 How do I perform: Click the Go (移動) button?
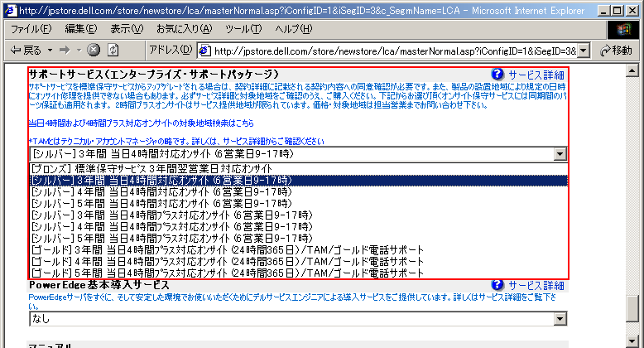tap(616, 51)
